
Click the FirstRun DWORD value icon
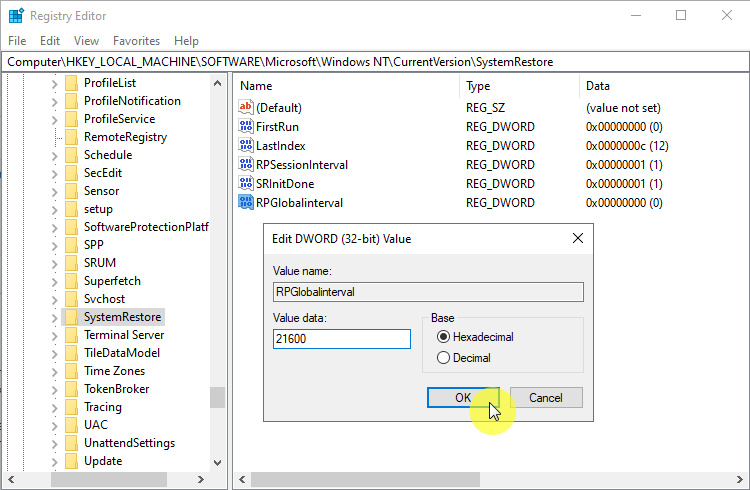(247, 127)
